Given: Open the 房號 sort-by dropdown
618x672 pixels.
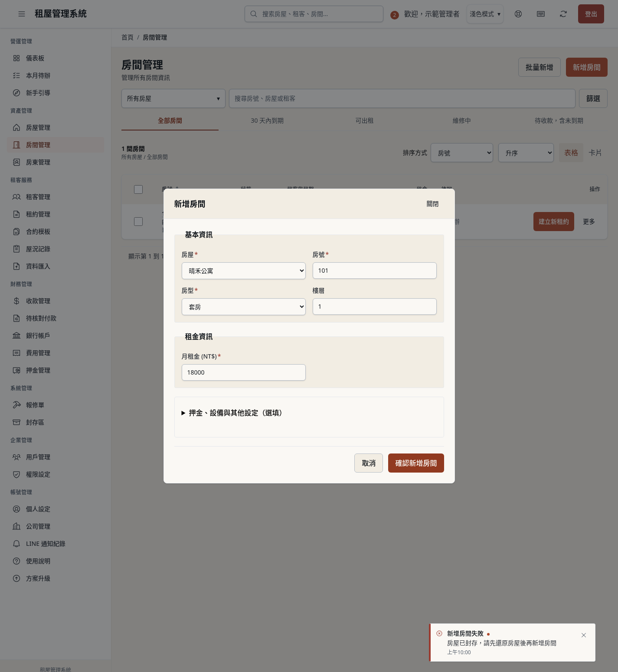Looking at the screenshot, I should pos(462,153).
